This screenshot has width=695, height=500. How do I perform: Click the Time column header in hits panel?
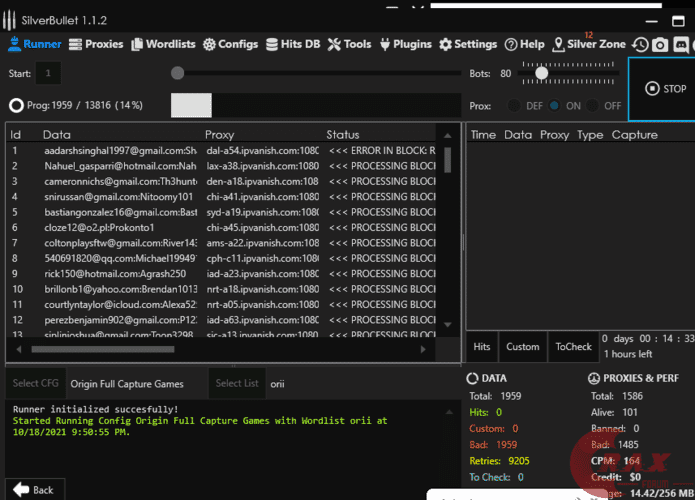(x=483, y=135)
